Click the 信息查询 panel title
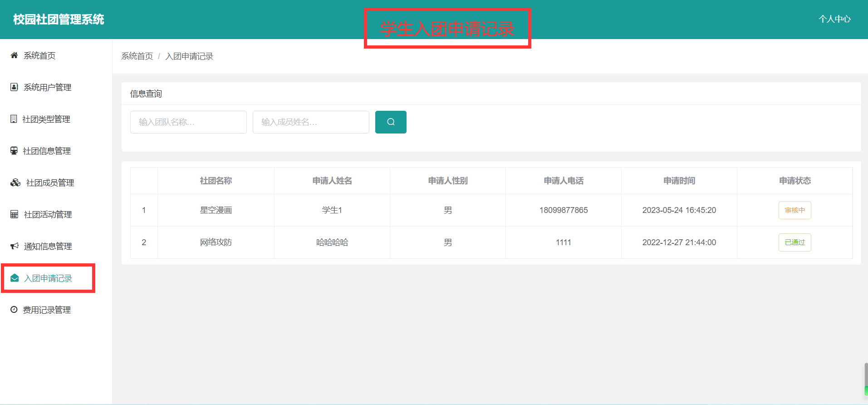Viewport: 868px width, 405px height. [x=146, y=94]
